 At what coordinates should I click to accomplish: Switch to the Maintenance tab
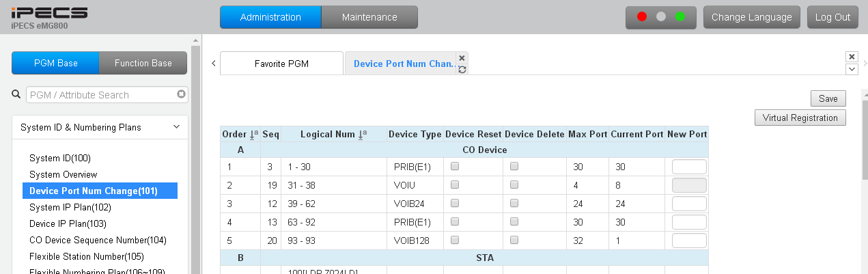(x=369, y=17)
